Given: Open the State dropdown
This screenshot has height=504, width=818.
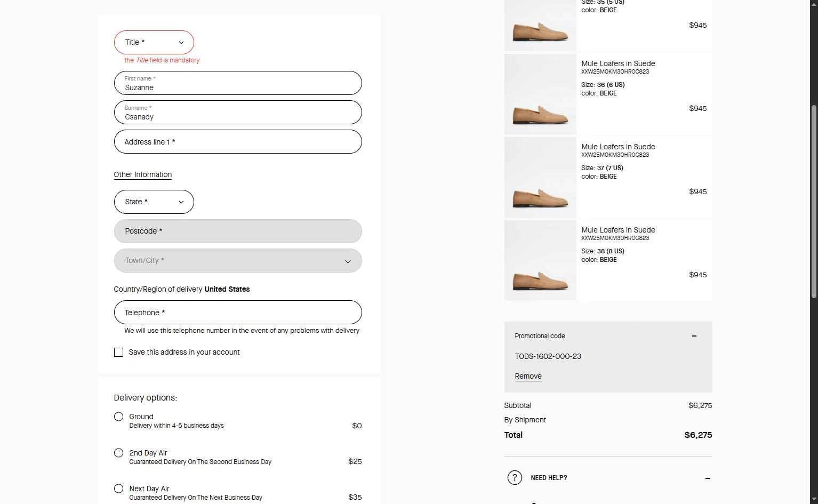Looking at the screenshot, I should click(x=154, y=202).
